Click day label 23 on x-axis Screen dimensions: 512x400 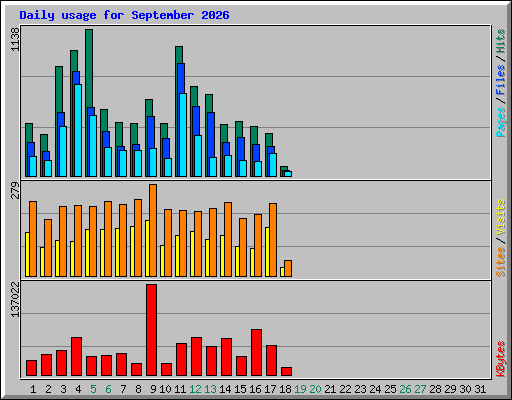(x=360, y=389)
